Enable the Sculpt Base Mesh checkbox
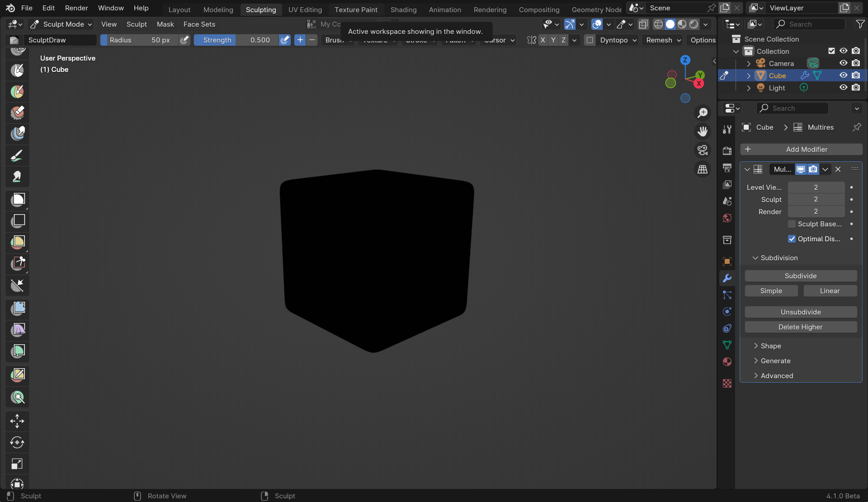This screenshot has width=868, height=502. point(792,224)
